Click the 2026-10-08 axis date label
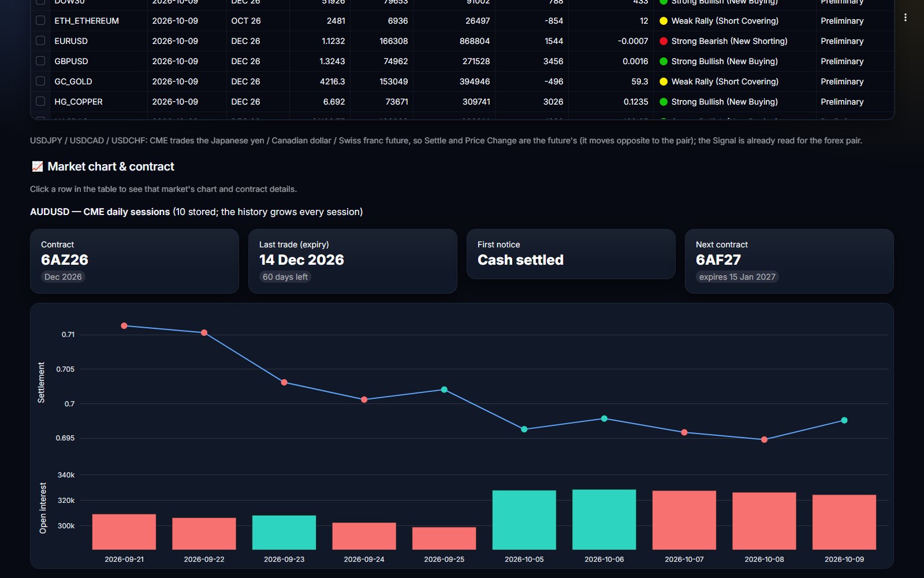The image size is (924, 578). click(x=764, y=560)
